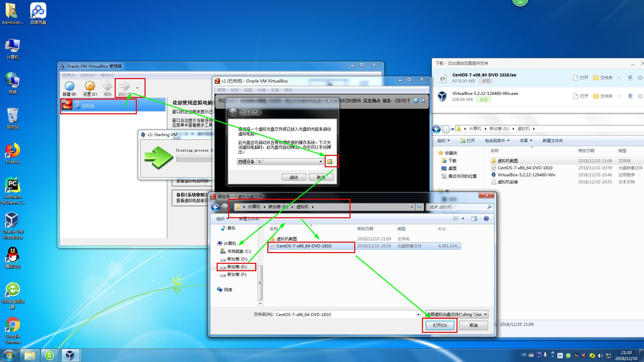This screenshot has height=362, width=644.
Task: Select 下载 under favorites in Explorer sidebar
Action: 449,161
